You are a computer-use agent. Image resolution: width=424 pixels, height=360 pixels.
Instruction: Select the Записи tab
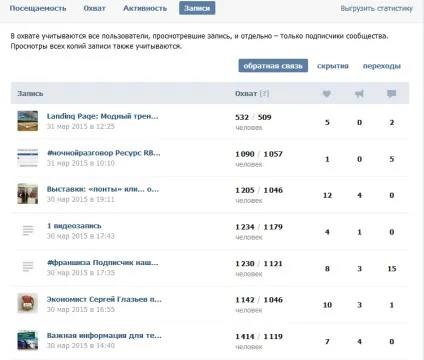pyautogui.click(x=197, y=8)
